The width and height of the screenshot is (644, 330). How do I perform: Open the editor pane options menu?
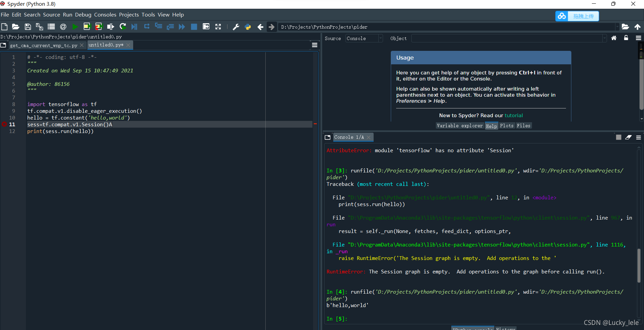314,45
